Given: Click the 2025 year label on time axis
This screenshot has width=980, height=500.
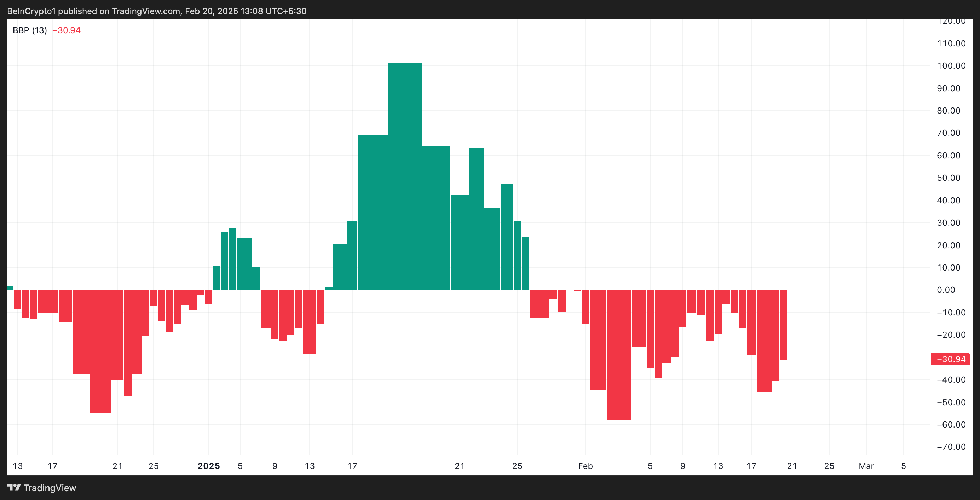Looking at the screenshot, I should (x=208, y=466).
